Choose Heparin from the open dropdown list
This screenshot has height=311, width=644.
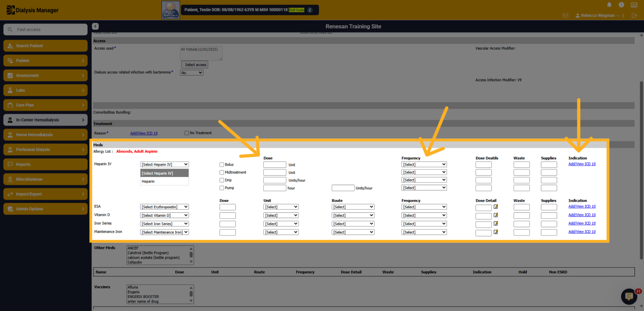pos(164,181)
